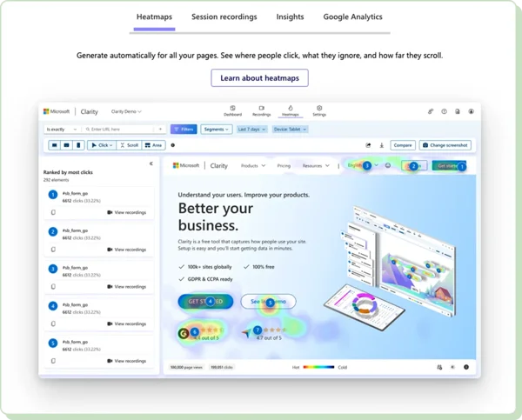View recordings for rank 3 element
The width and height of the screenshot is (522, 420).
[126, 287]
